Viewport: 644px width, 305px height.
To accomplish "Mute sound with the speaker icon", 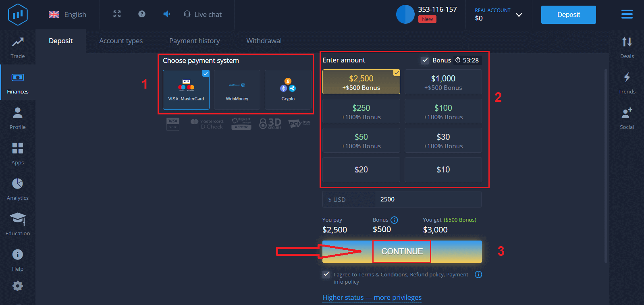I will 166,14.
